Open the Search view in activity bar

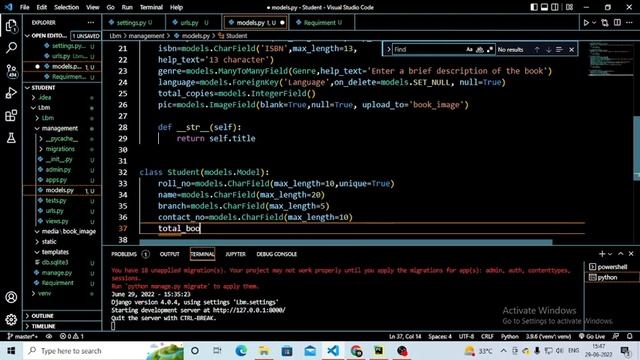[x=11, y=48]
